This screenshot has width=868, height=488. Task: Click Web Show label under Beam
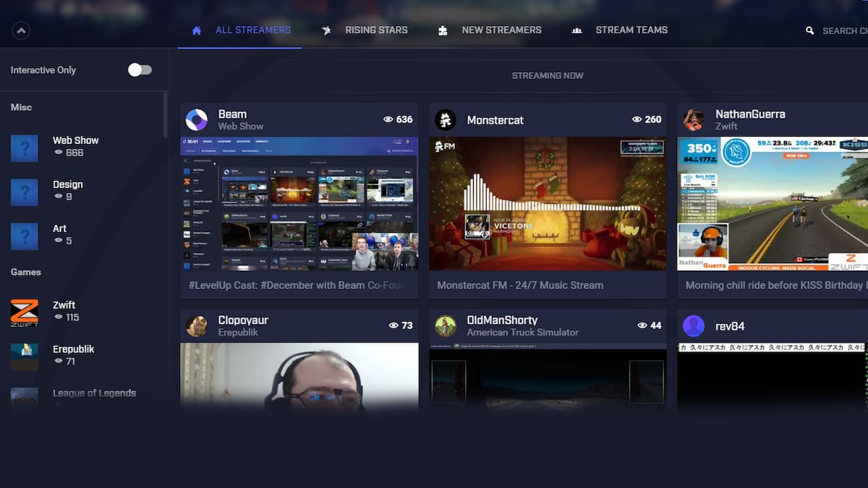coord(241,127)
